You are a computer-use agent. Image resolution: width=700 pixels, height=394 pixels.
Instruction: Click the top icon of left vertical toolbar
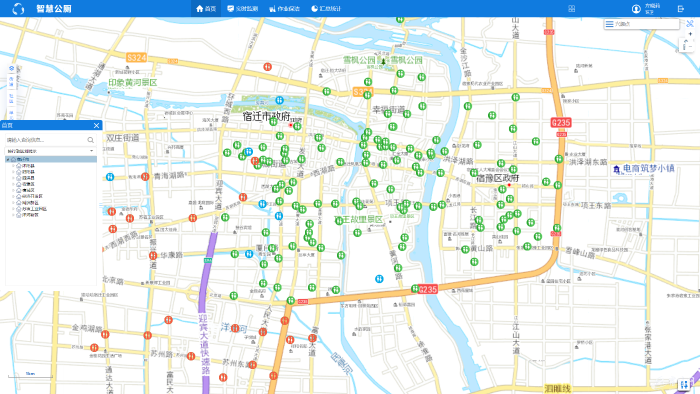point(12,68)
